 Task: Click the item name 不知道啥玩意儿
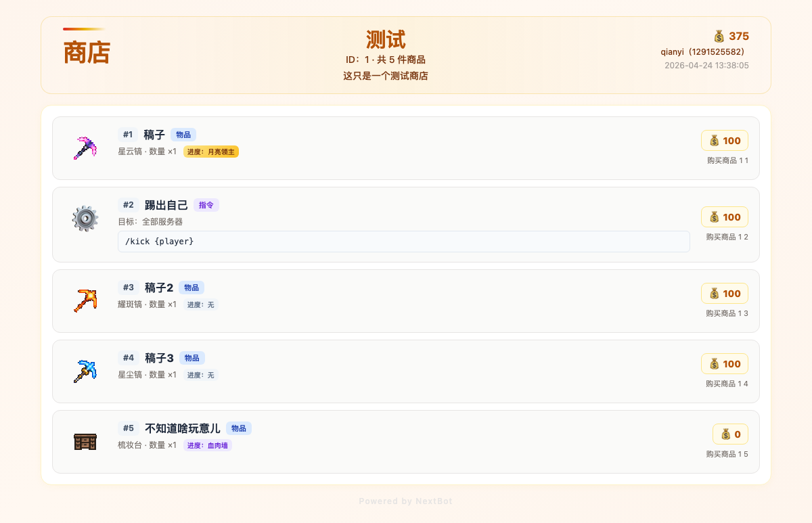(x=183, y=428)
